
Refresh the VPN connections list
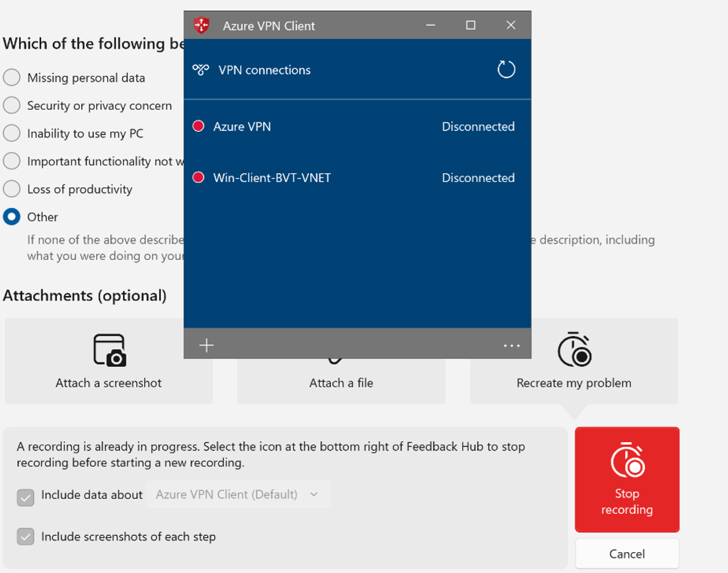tap(506, 70)
